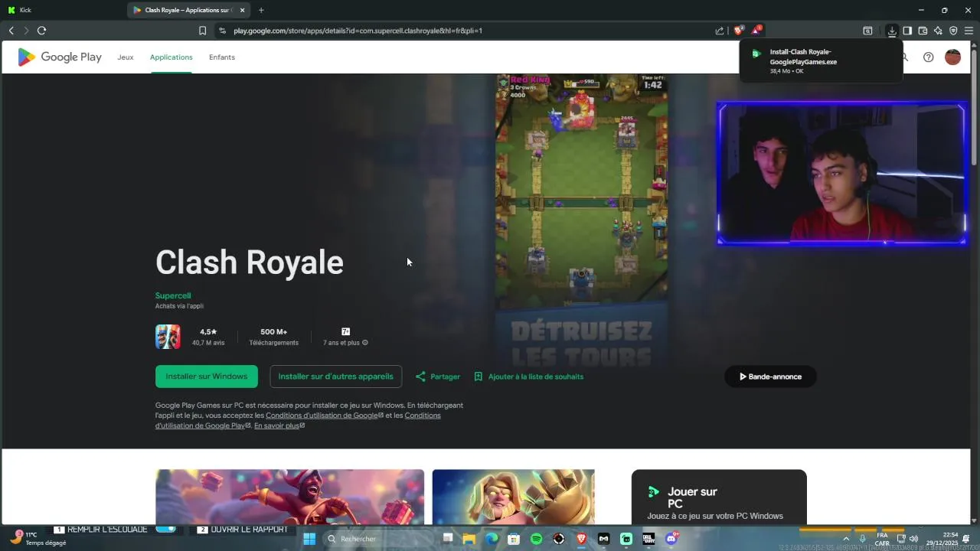Open Microsoft Edge from taskbar

click(x=492, y=539)
